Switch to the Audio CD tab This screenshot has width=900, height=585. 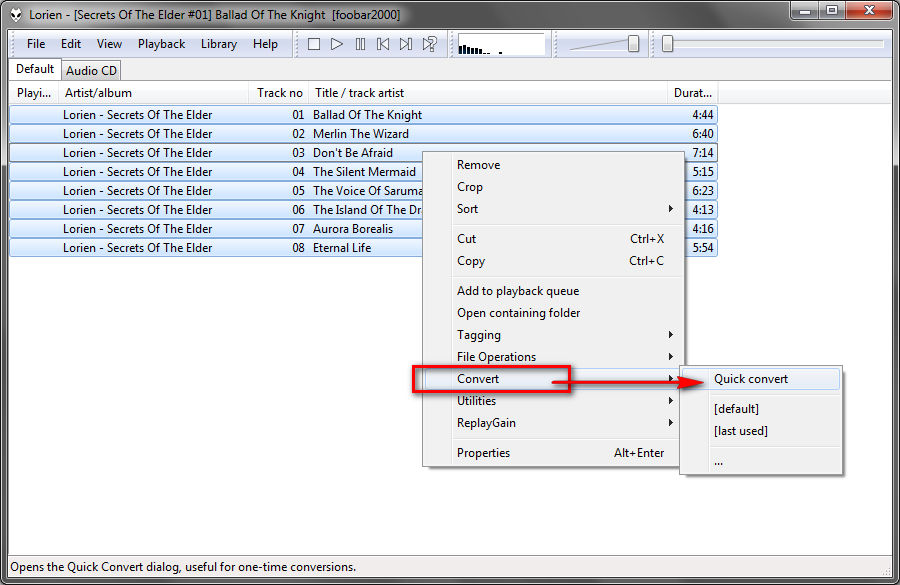[x=91, y=70]
